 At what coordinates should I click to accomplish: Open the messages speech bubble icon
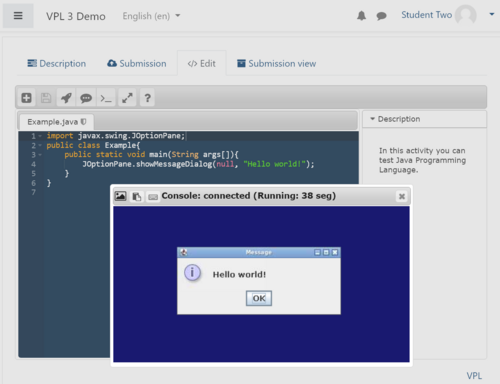pyautogui.click(x=381, y=16)
